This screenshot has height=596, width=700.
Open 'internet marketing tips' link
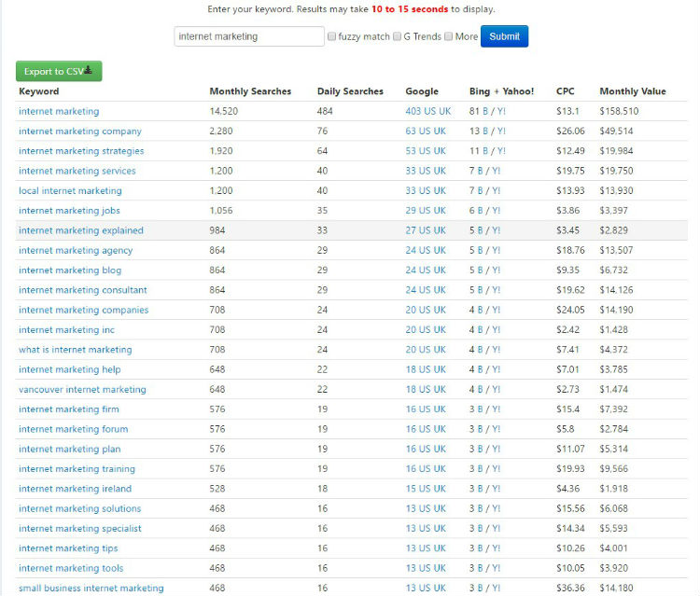(x=68, y=547)
